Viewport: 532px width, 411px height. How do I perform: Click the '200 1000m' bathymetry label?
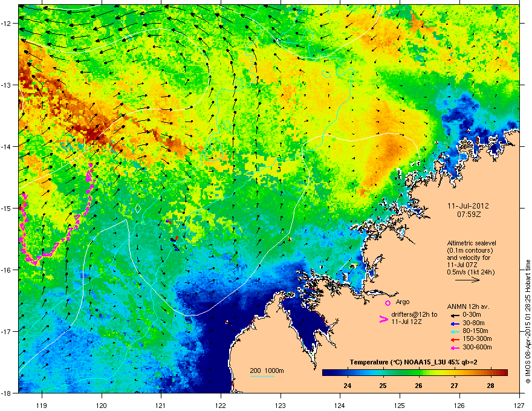(267, 371)
